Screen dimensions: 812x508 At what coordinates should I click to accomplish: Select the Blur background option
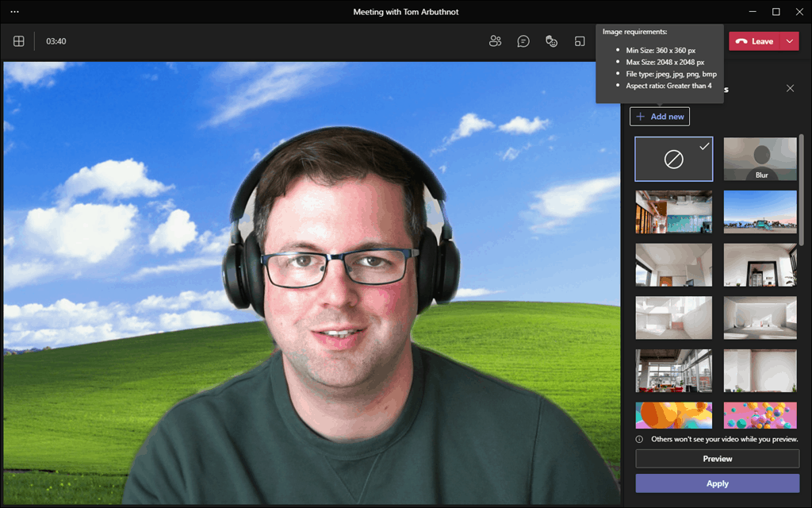pos(760,160)
